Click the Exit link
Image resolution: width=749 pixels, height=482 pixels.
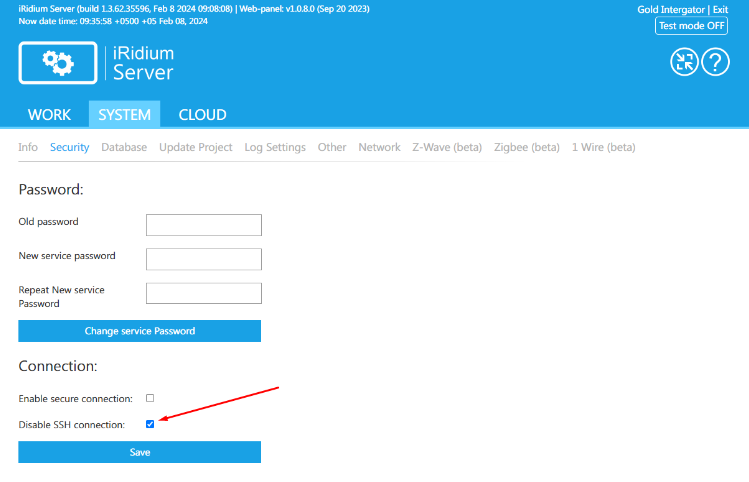(x=720, y=9)
